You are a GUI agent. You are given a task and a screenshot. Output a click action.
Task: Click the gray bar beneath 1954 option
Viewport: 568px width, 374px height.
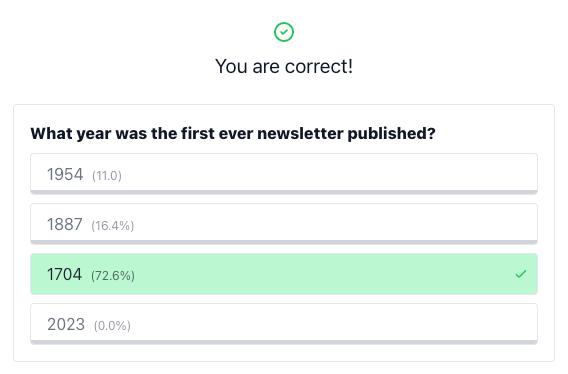pyautogui.click(x=284, y=192)
